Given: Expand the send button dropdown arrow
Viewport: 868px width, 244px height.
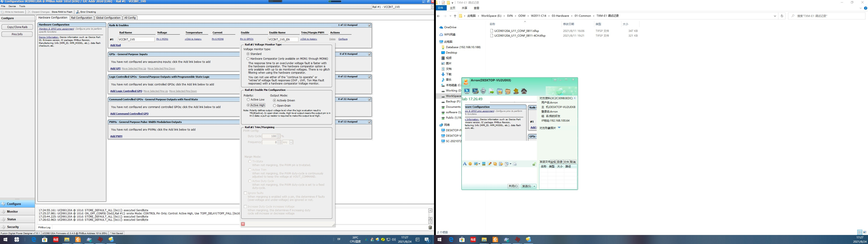Looking at the screenshot, I should [x=534, y=186].
